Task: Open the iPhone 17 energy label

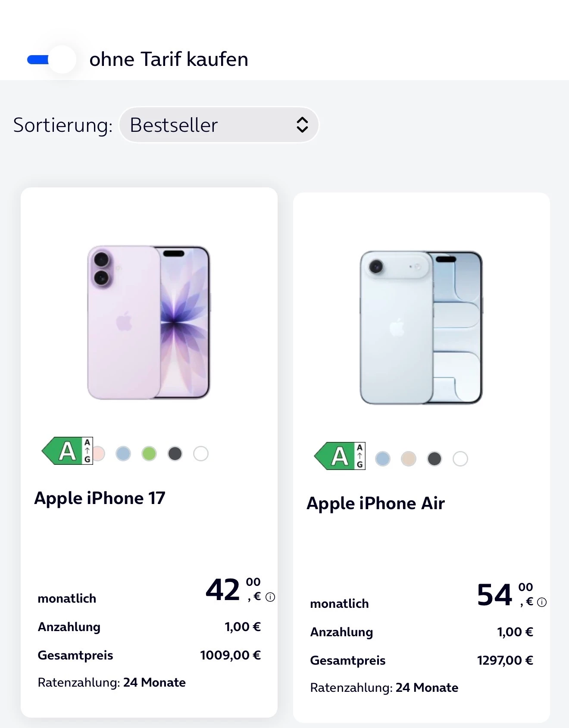Action: click(x=68, y=451)
